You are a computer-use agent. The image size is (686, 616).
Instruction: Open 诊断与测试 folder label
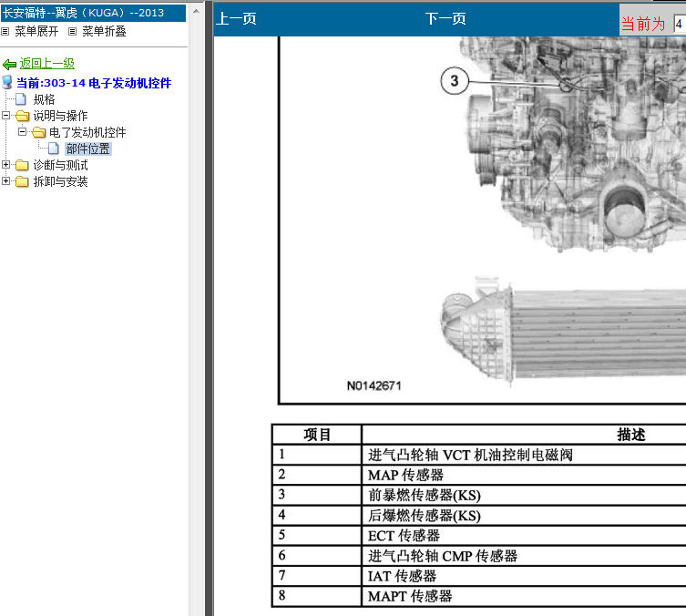point(60,165)
